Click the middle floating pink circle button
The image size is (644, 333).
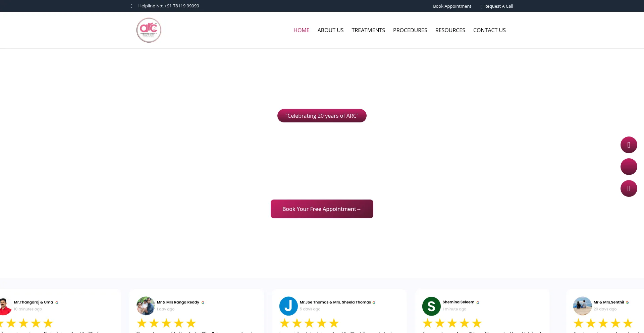629,166
